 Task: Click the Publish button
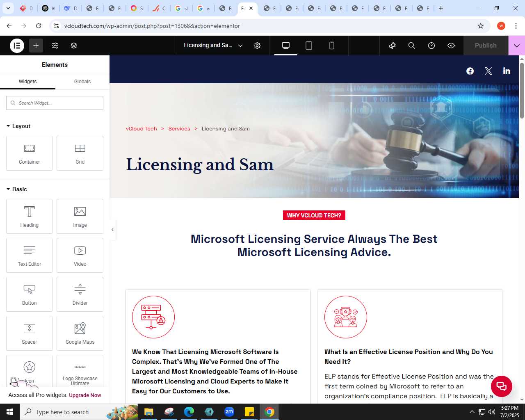(486, 46)
